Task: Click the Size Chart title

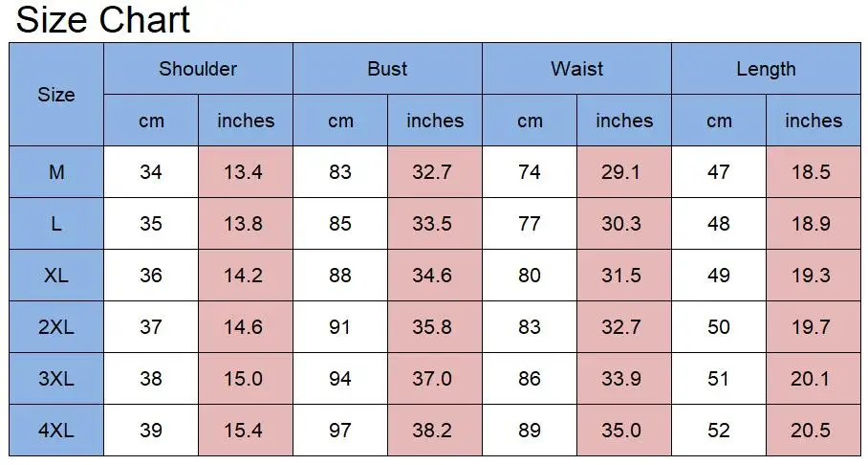Action: [103, 20]
